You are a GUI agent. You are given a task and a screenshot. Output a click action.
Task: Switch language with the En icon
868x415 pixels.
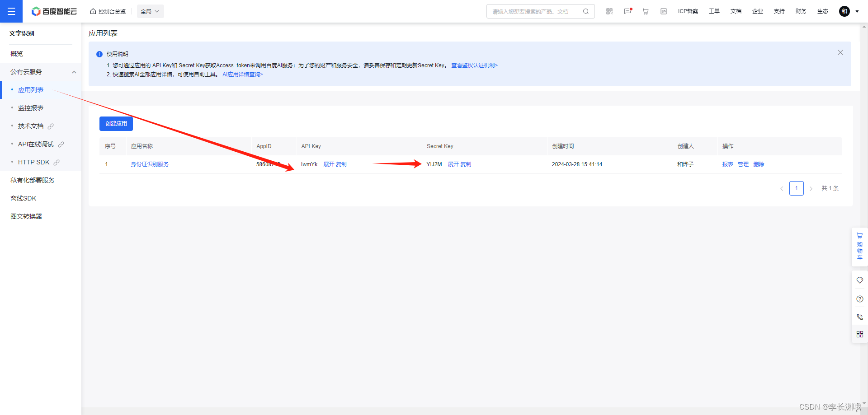[x=664, y=11]
